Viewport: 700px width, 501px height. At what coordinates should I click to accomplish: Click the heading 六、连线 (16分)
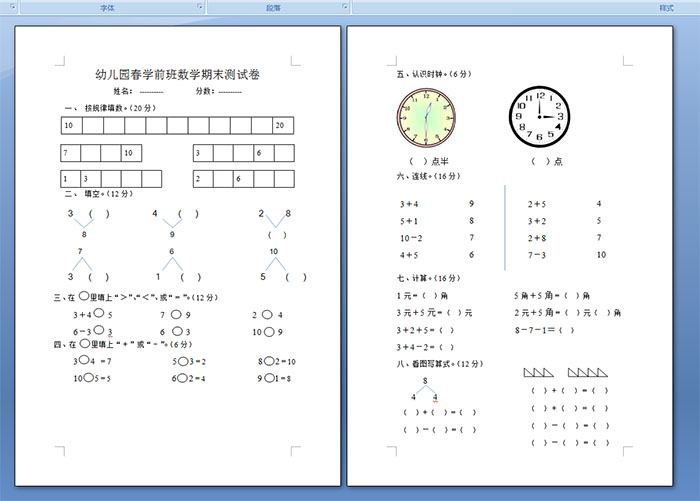[x=429, y=176]
